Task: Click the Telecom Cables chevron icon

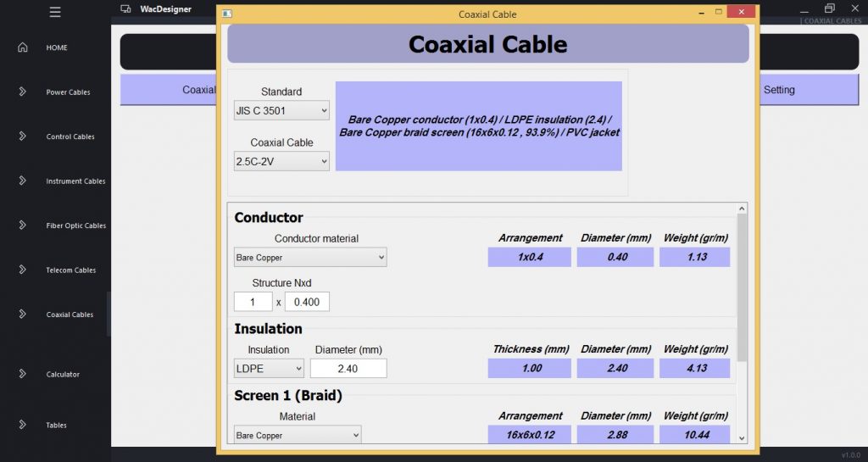Action: click(23, 270)
